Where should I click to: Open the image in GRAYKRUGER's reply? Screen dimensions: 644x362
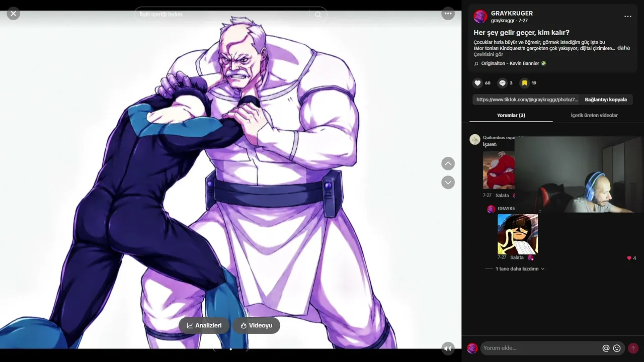coord(518,234)
